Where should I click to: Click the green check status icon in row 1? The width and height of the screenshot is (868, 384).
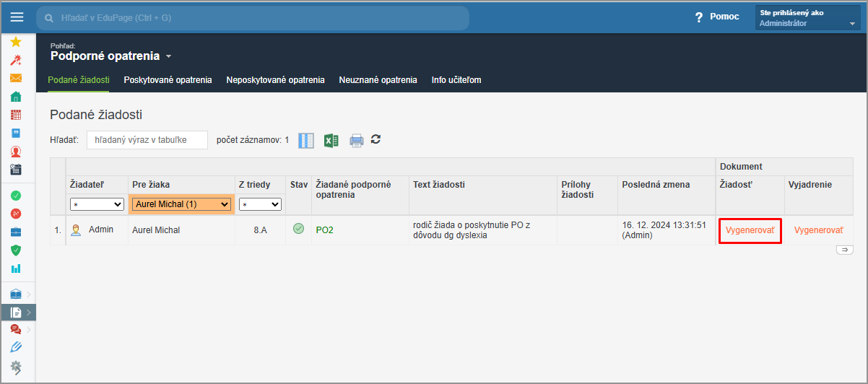[298, 229]
